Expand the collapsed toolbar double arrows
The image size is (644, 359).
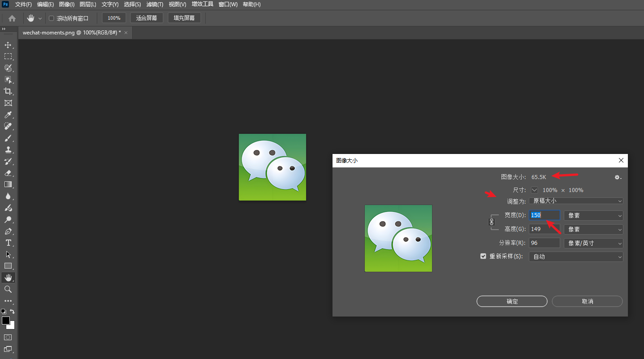4,29
